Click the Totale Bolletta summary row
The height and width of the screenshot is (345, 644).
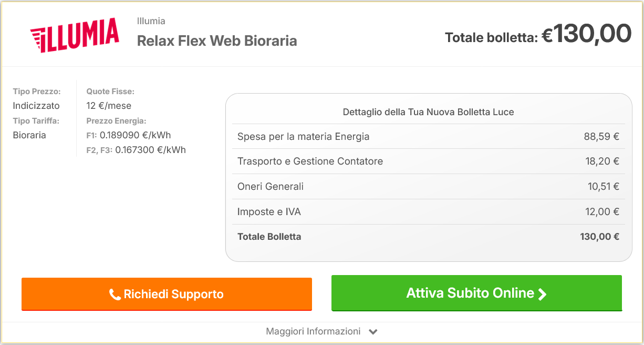pos(428,237)
